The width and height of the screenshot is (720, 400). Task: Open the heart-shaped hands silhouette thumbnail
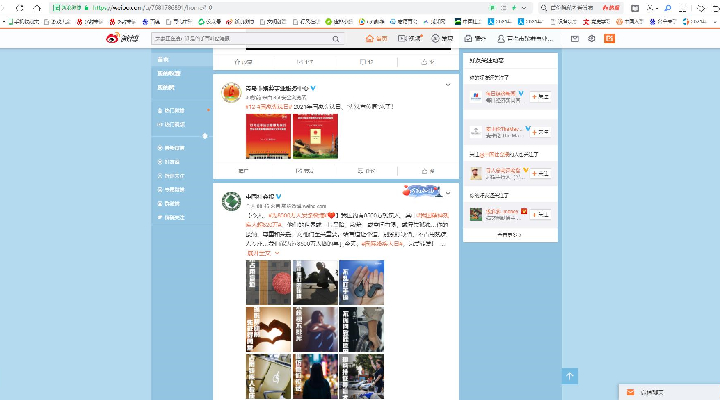pyautogui.click(x=268, y=330)
